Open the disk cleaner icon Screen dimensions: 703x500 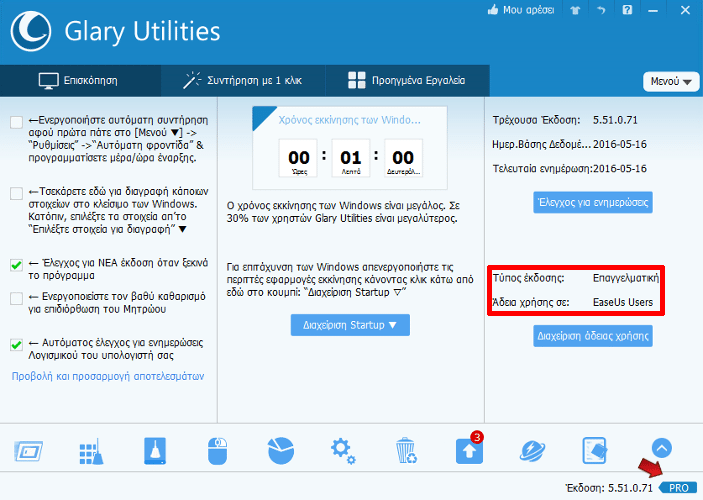click(155, 451)
